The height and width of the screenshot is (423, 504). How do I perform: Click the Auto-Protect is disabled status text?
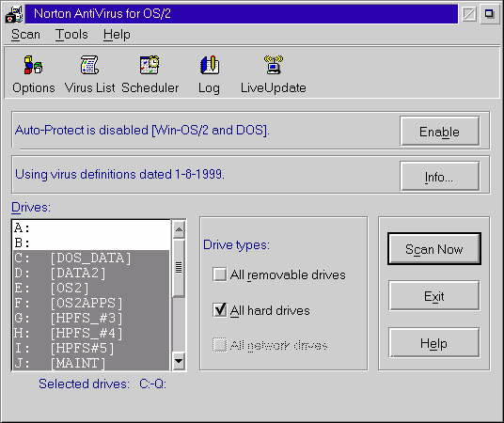coord(142,130)
